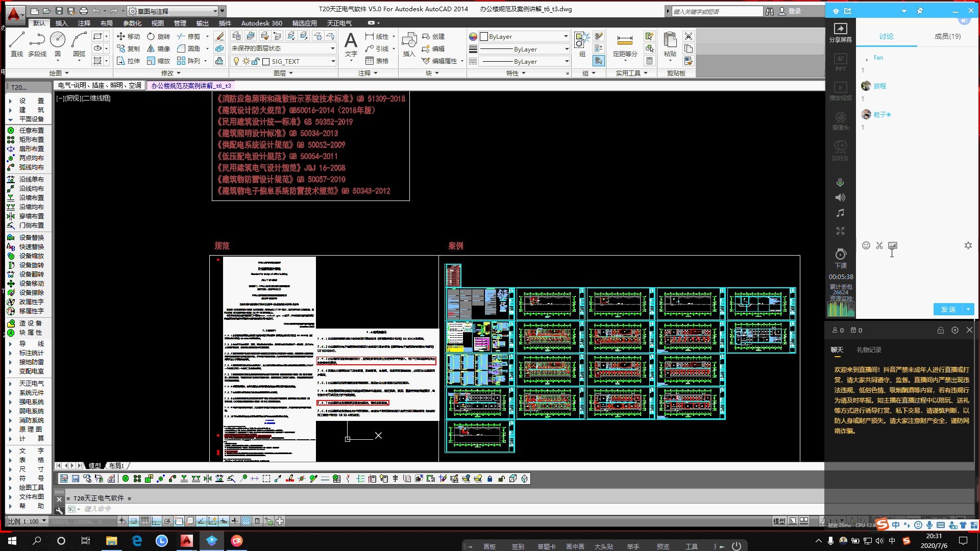980x551 pixels.
Task: Click the 下课 end class icon
Action: click(x=841, y=258)
